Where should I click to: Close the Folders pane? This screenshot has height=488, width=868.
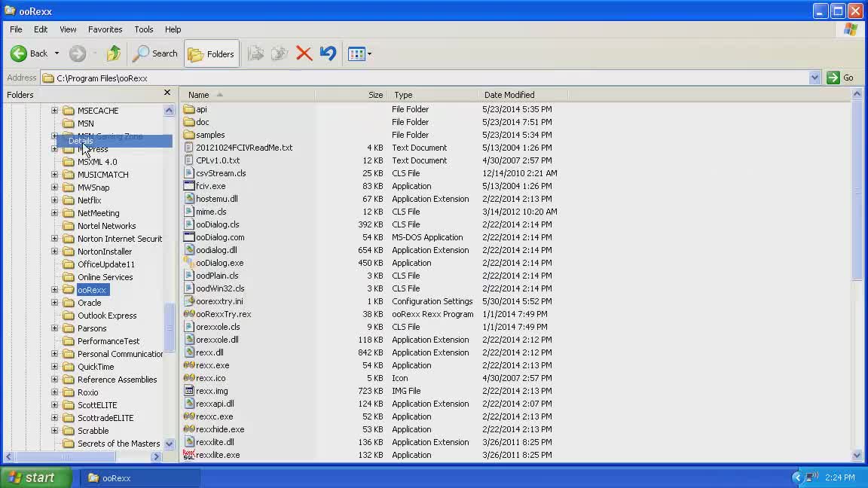(x=167, y=93)
